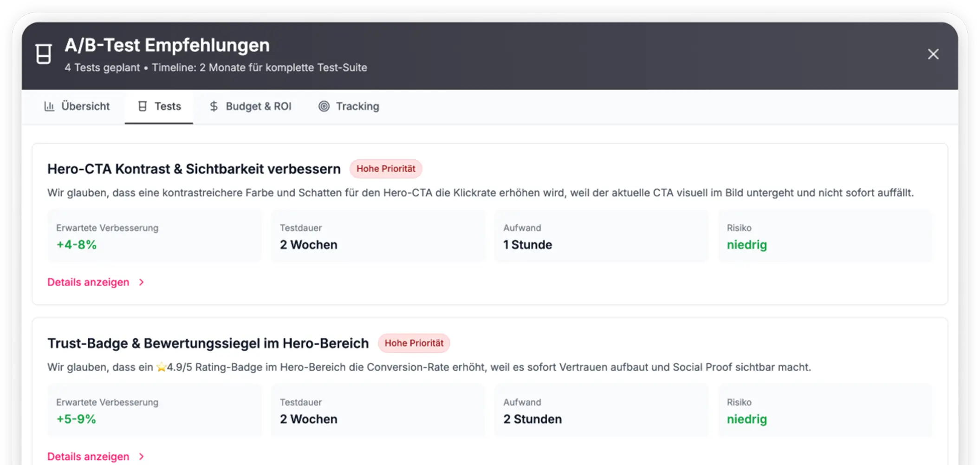Click the Aufwand 1 Stunde tile

click(x=601, y=236)
